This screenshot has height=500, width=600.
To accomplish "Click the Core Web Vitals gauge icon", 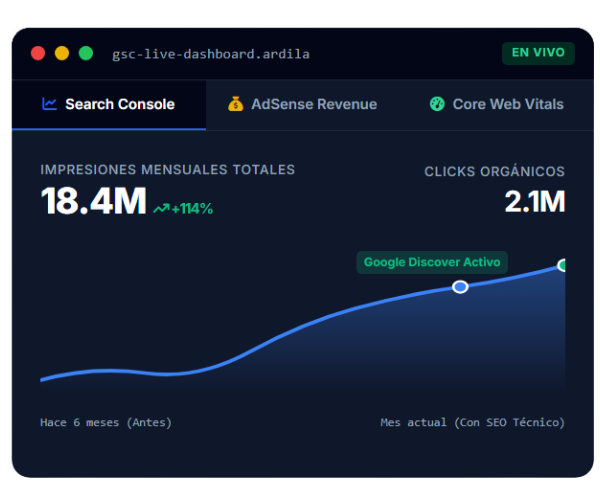I will click(437, 104).
